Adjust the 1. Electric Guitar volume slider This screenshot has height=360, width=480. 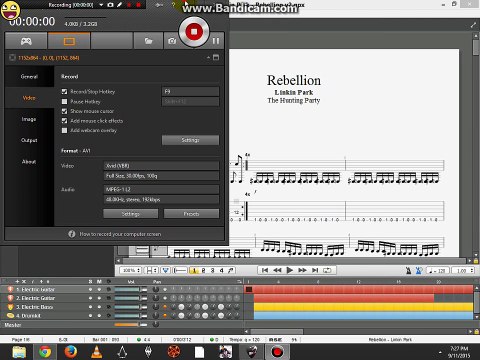coord(131,290)
